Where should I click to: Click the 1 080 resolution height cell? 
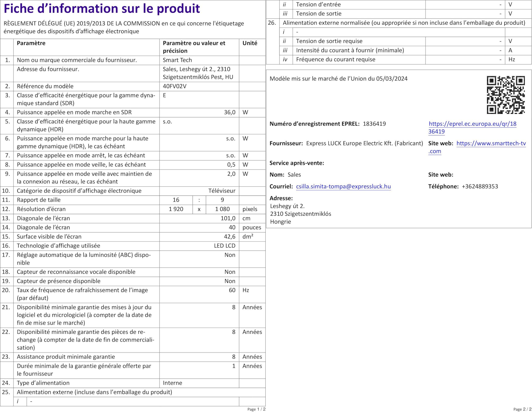(222, 209)
